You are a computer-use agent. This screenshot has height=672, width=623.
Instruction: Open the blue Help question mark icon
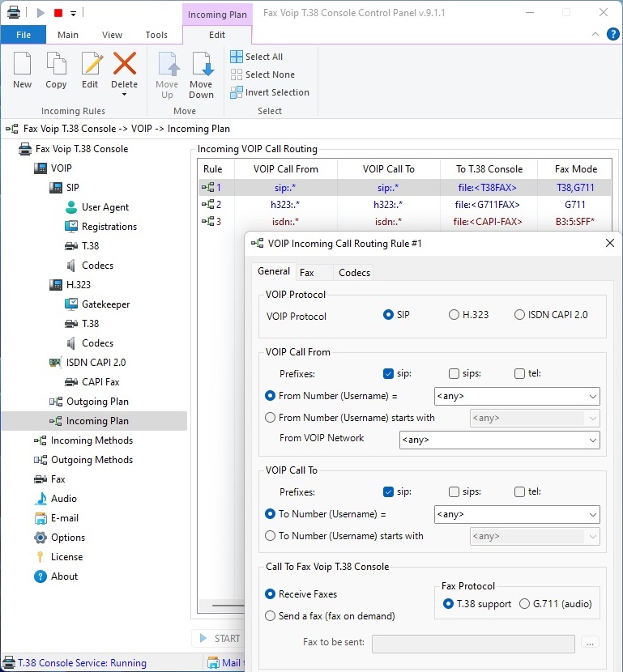coord(613,34)
